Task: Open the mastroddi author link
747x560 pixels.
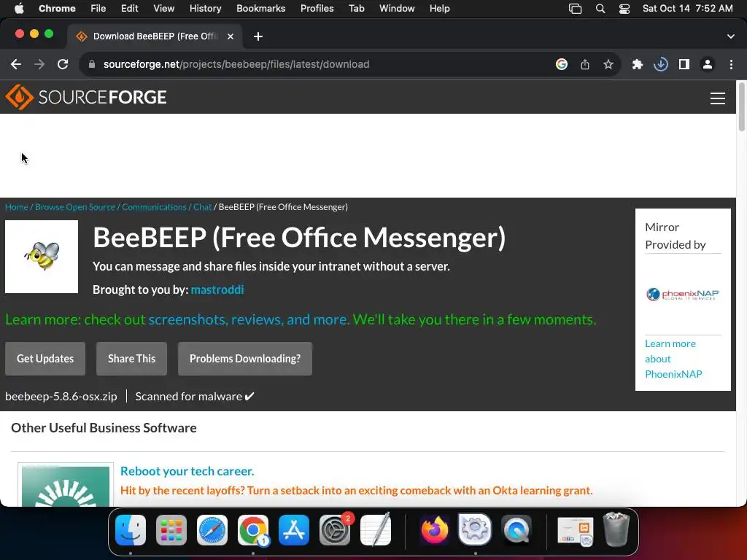Action: 217,289
